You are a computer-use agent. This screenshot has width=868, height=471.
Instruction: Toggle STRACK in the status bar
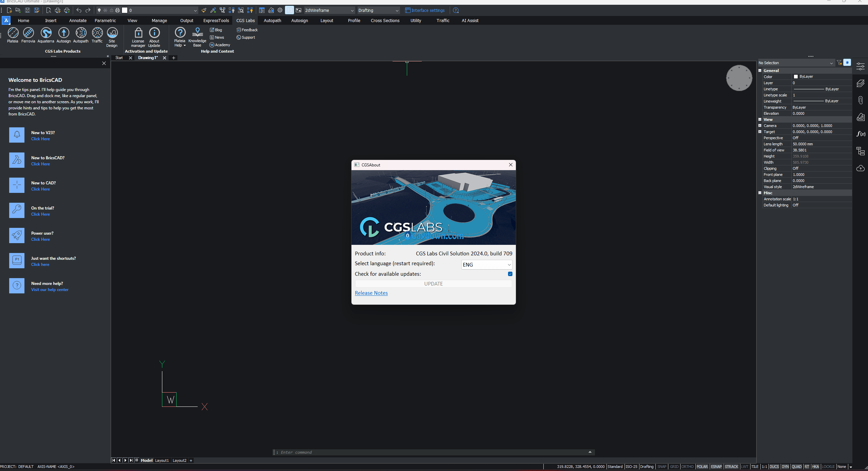pyautogui.click(x=731, y=467)
